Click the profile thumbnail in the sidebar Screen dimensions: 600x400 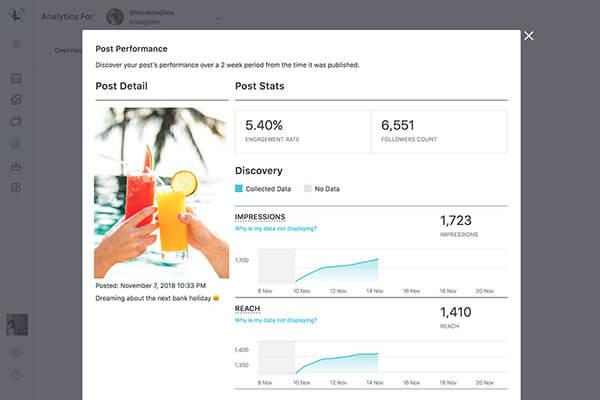(x=17, y=325)
